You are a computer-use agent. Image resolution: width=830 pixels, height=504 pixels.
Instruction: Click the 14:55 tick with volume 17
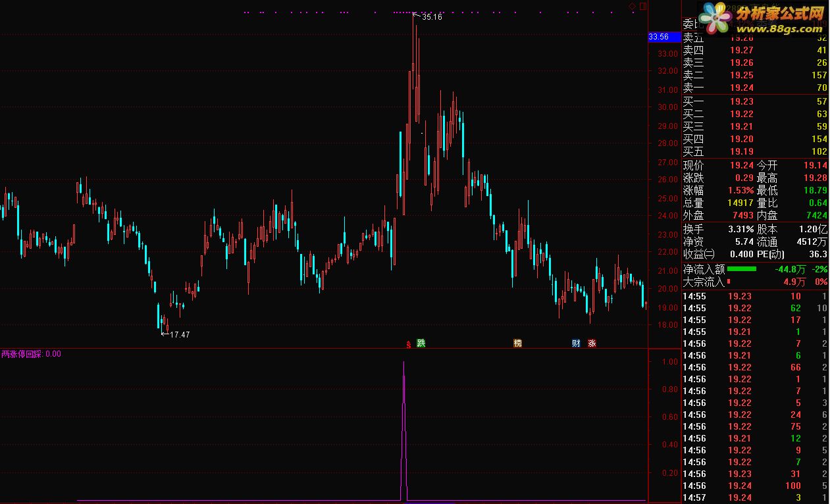pyautogui.click(x=755, y=320)
